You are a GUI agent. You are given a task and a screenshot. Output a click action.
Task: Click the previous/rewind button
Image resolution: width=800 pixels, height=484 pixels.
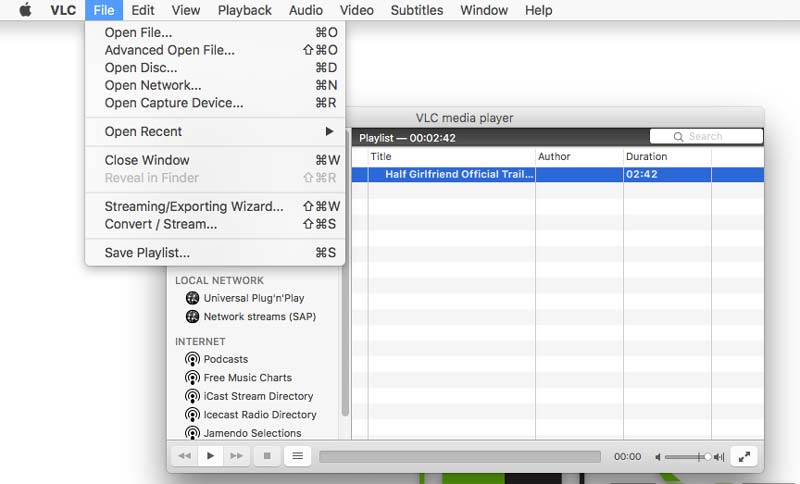(184, 456)
